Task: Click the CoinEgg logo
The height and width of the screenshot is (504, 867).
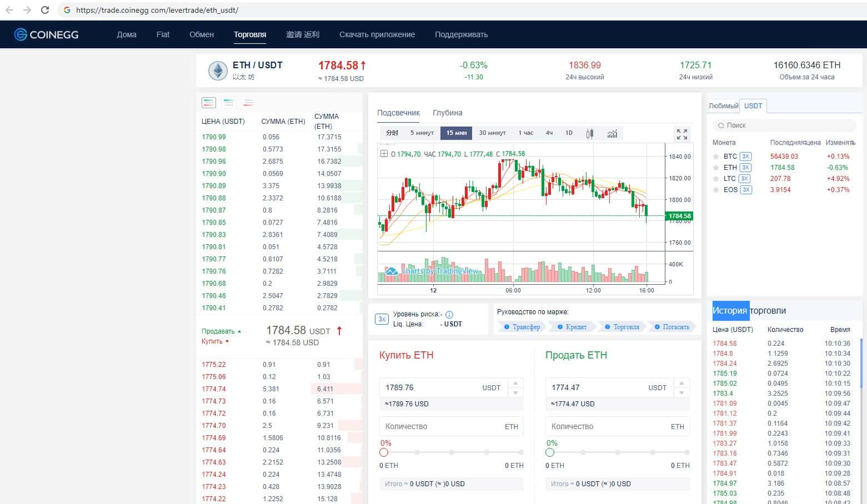Action: (x=47, y=34)
